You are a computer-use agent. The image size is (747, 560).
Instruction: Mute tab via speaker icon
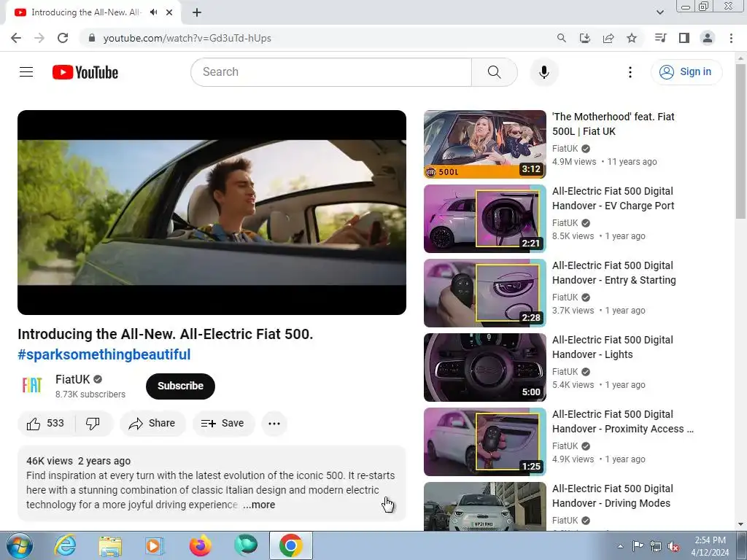[x=153, y=12]
